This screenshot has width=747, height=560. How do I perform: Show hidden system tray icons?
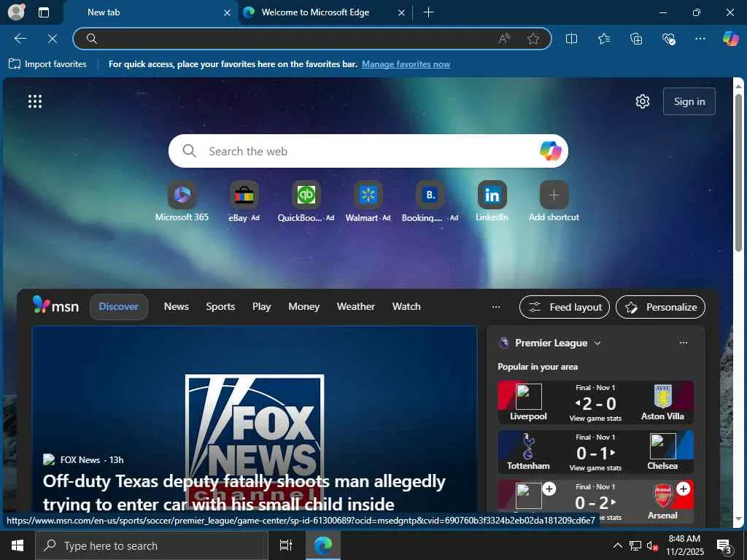pos(617,545)
